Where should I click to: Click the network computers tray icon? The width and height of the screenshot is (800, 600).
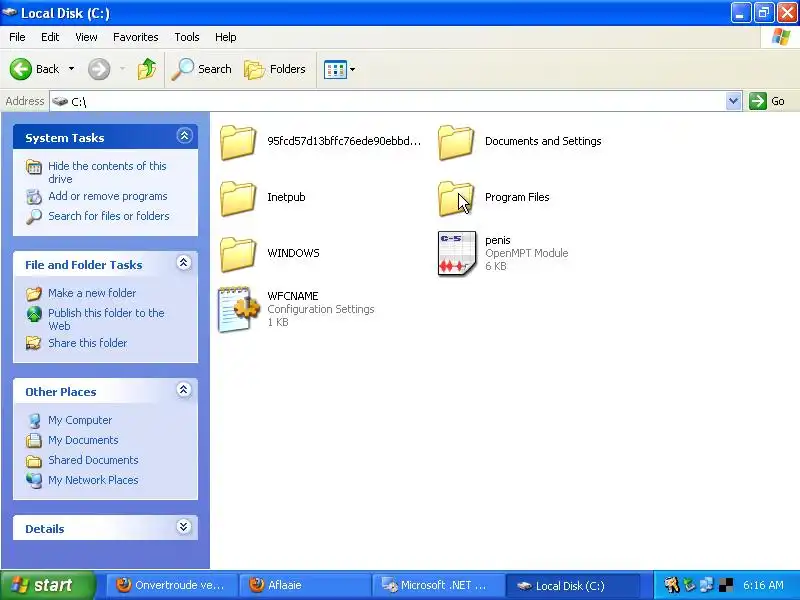tap(707, 585)
